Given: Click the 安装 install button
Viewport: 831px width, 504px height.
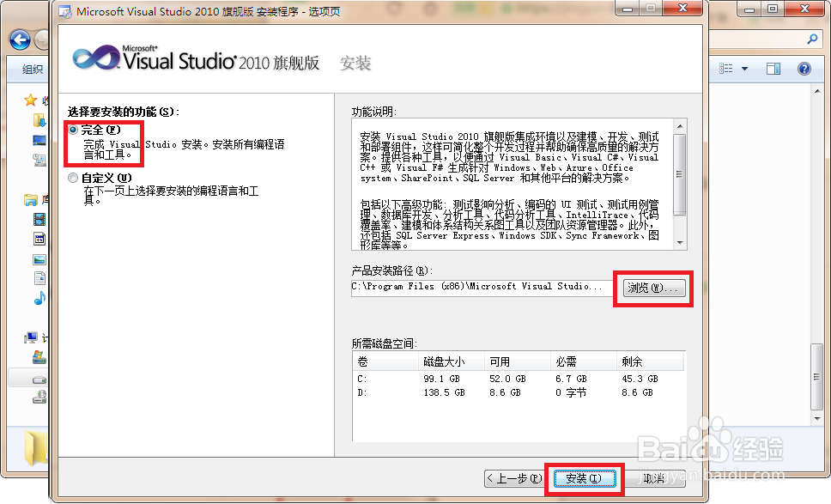Looking at the screenshot, I should click(x=585, y=478).
